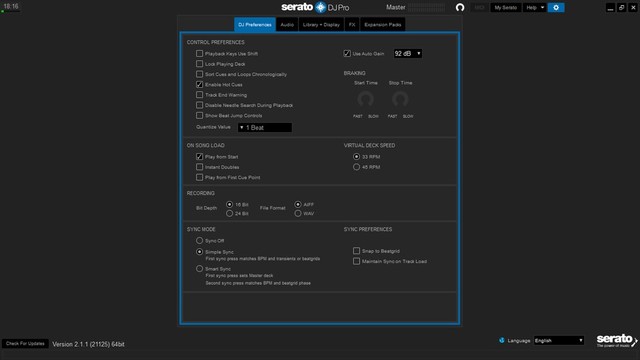Viewport: 640px width, 360px height.
Task: Click Check For Updates button
Action: coord(25,344)
